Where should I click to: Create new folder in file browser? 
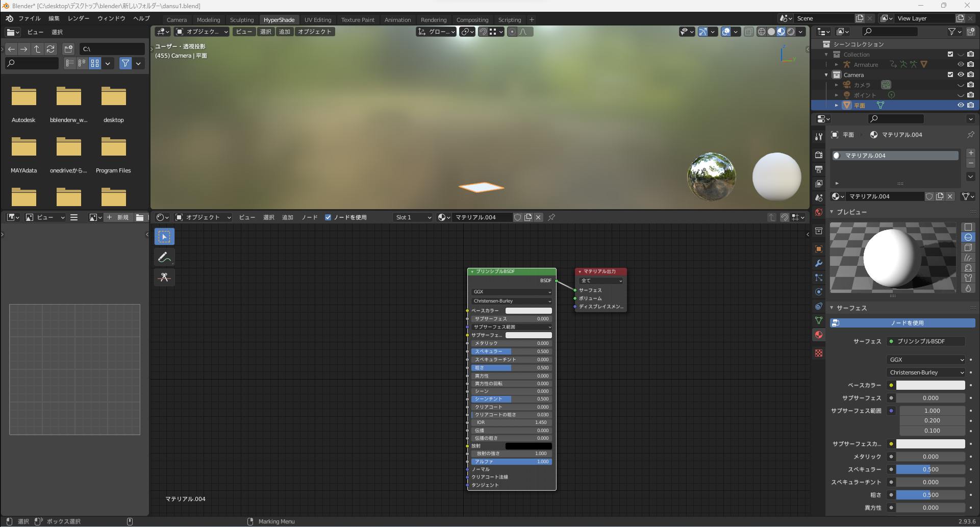point(68,49)
